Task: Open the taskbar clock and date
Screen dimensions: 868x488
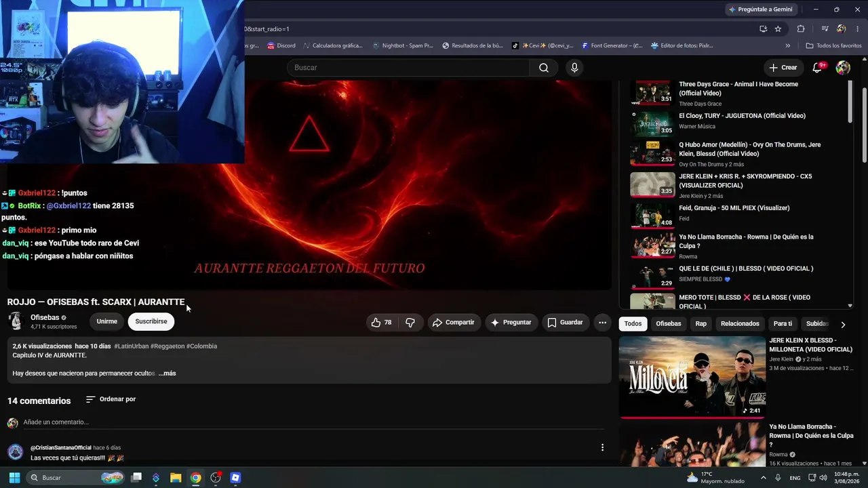Action: tap(846, 478)
